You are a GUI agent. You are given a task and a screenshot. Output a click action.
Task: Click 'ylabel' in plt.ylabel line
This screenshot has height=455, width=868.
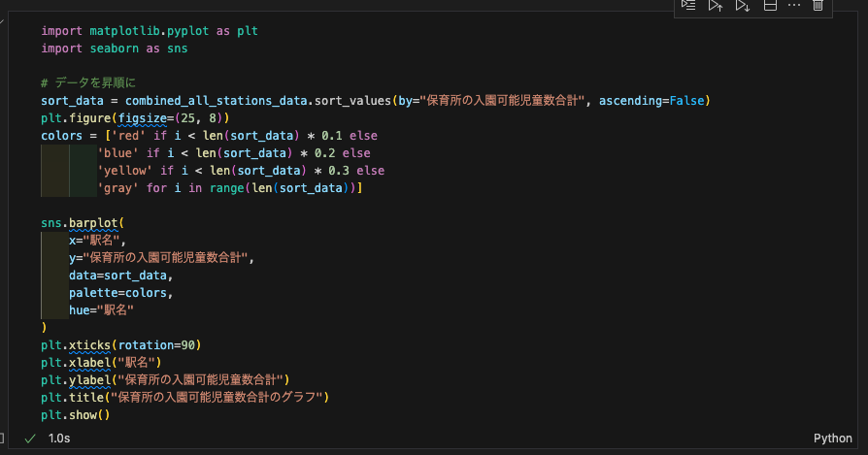(x=89, y=380)
